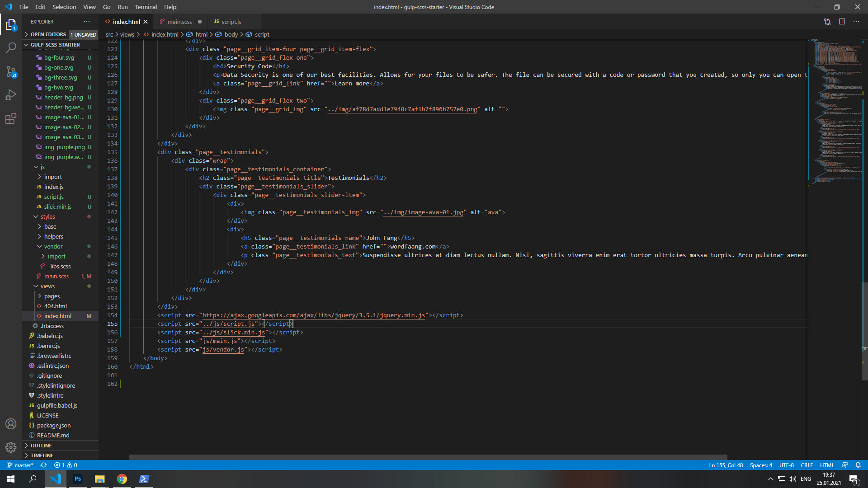Switch to the main.scss tab
The width and height of the screenshot is (868, 488).
point(180,22)
